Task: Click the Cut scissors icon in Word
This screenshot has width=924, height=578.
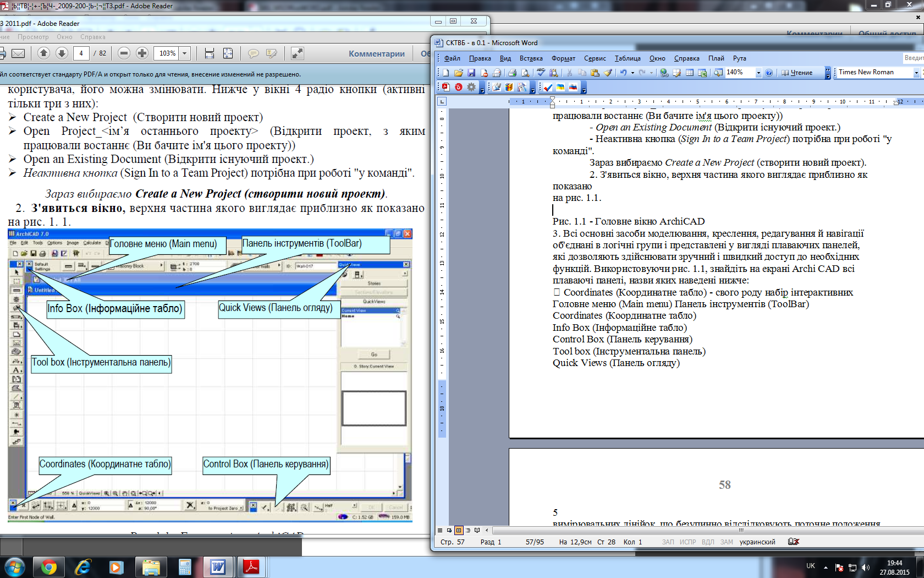Action: pos(569,73)
